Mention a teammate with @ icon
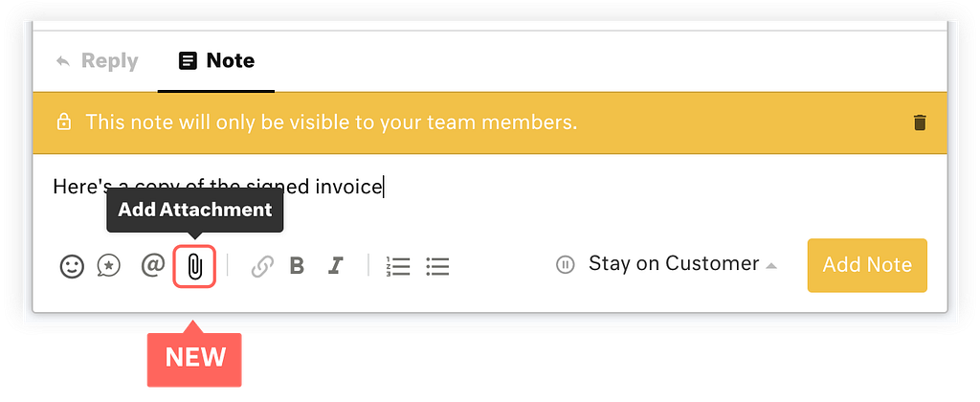 pyautogui.click(x=153, y=266)
